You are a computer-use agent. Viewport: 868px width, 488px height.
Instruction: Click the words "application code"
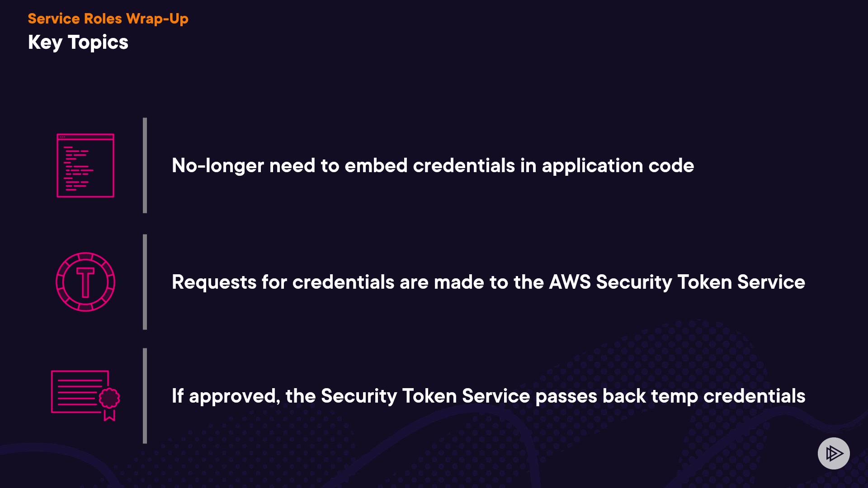click(x=618, y=165)
